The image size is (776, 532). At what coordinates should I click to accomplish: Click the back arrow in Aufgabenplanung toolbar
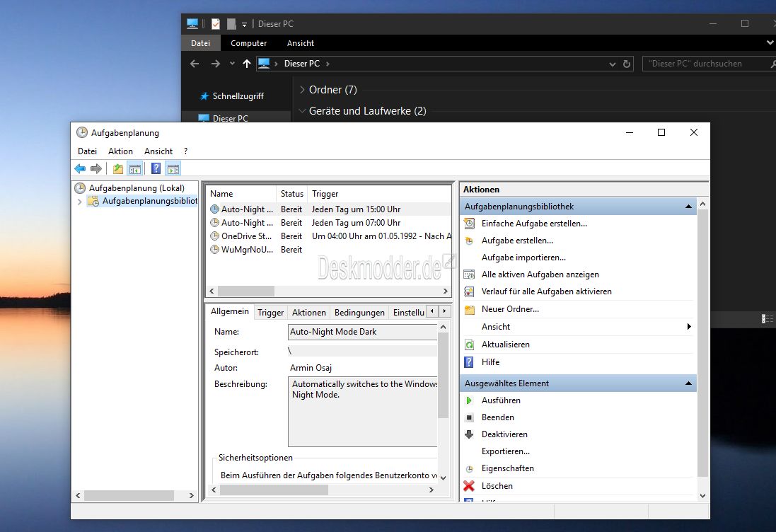(80, 169)
